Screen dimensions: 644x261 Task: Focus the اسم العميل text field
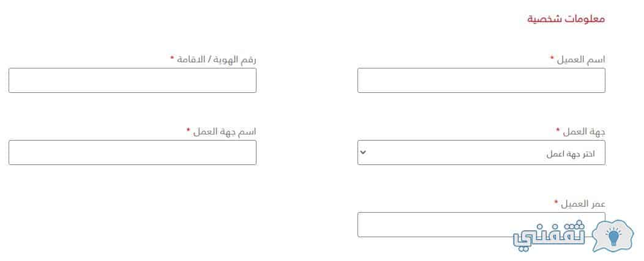pyautogui.click(x=481, y=81)
